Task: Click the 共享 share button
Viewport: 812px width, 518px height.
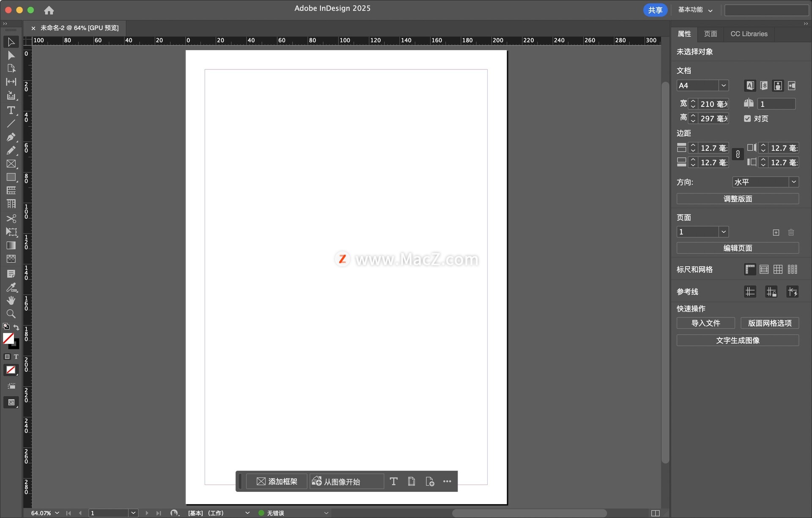Action: click(655, 10)
